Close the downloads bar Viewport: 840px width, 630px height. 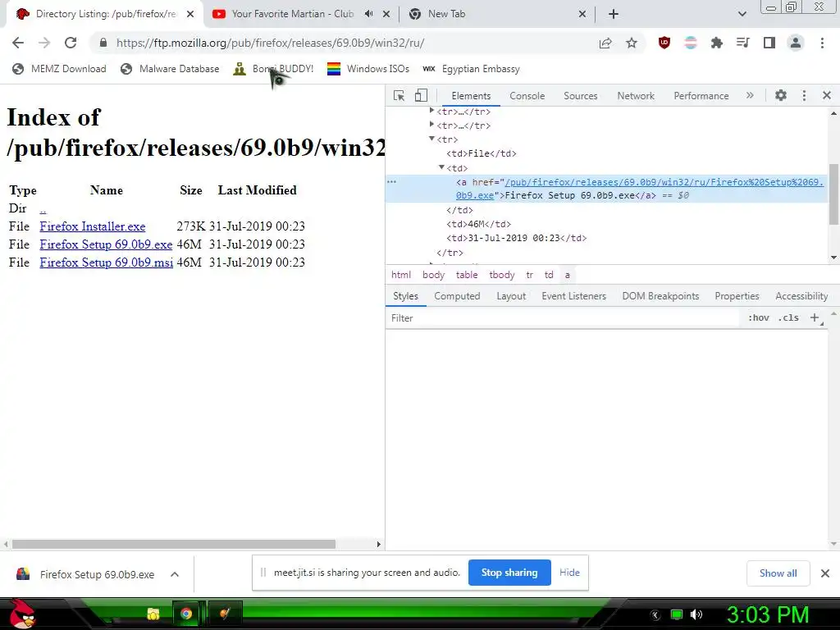click(x=825, y=573)
